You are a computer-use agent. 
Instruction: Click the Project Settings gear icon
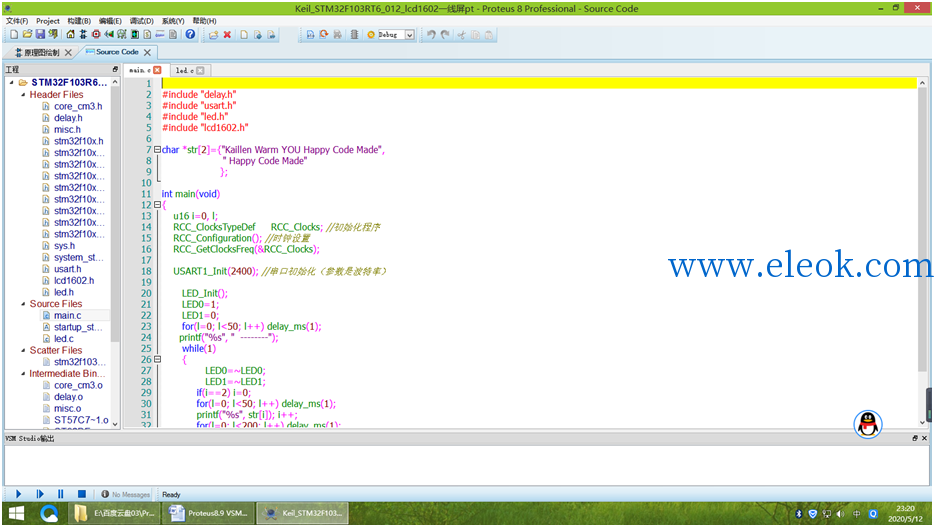pyautogui.click(x=371, y=35)
